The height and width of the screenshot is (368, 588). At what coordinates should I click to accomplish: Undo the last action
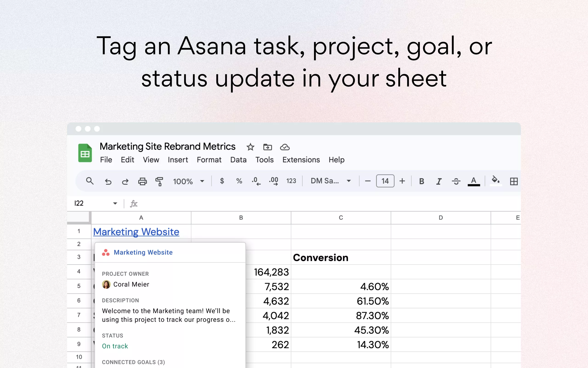tap(108, 181)
